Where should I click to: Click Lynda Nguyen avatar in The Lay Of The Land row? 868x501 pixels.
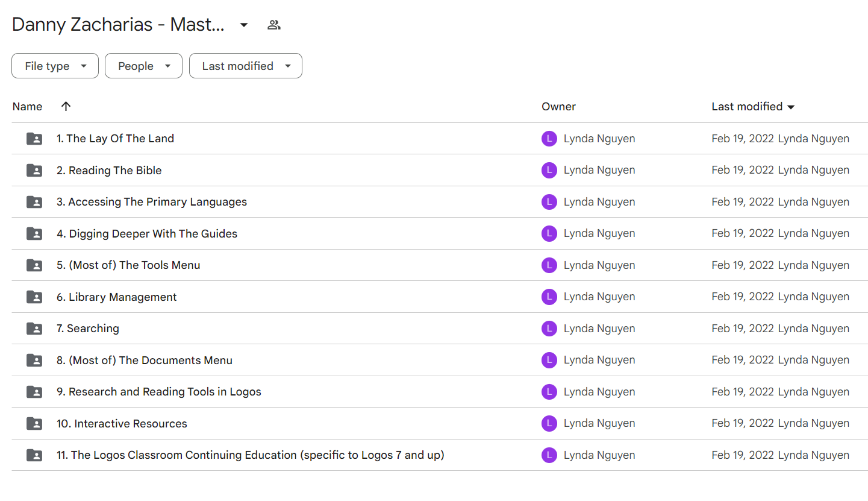(549, 139)
